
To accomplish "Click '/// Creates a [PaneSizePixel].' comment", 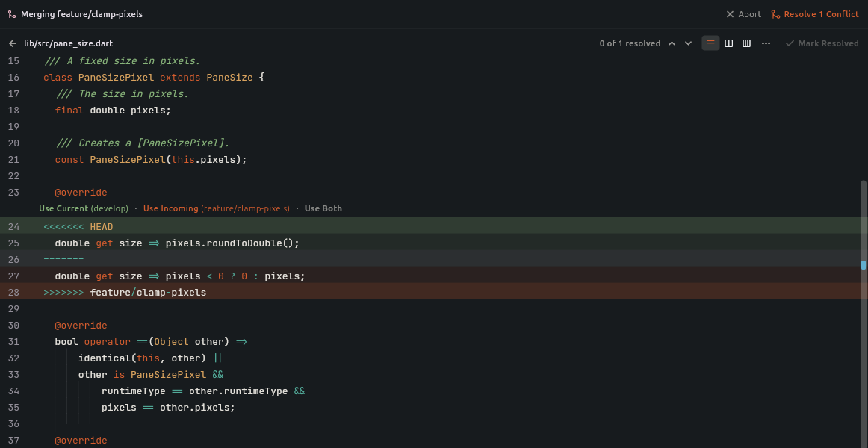I will pyautogui.click(x=143, y=143).
